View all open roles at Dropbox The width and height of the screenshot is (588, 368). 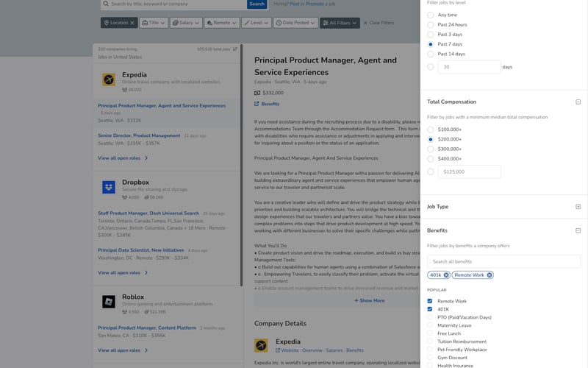[123, 272]
